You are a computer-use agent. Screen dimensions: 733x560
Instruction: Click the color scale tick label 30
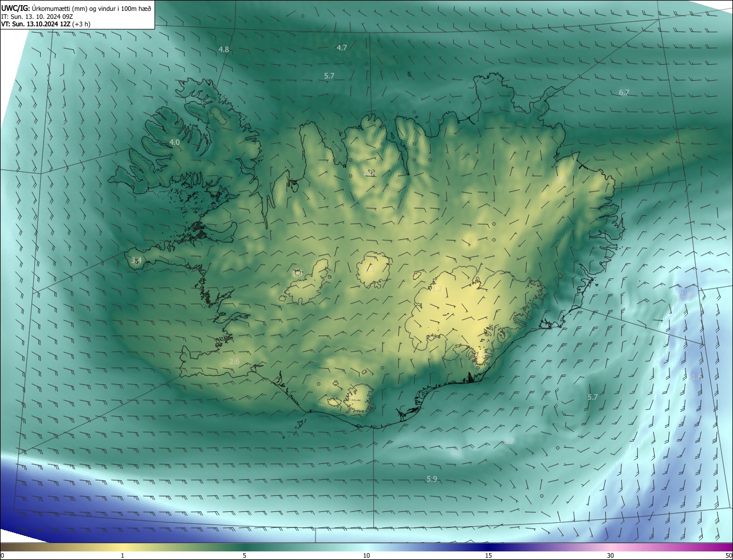(610, 555)
